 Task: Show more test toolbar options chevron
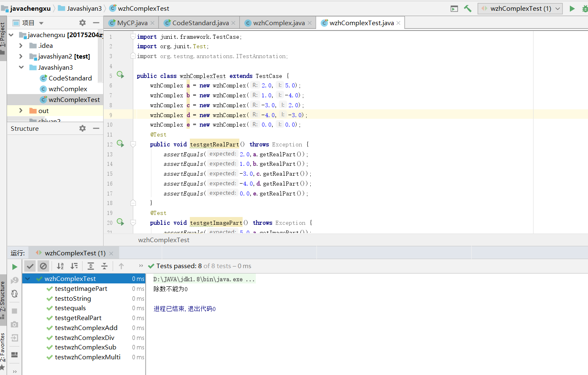[x=141, y=266]
